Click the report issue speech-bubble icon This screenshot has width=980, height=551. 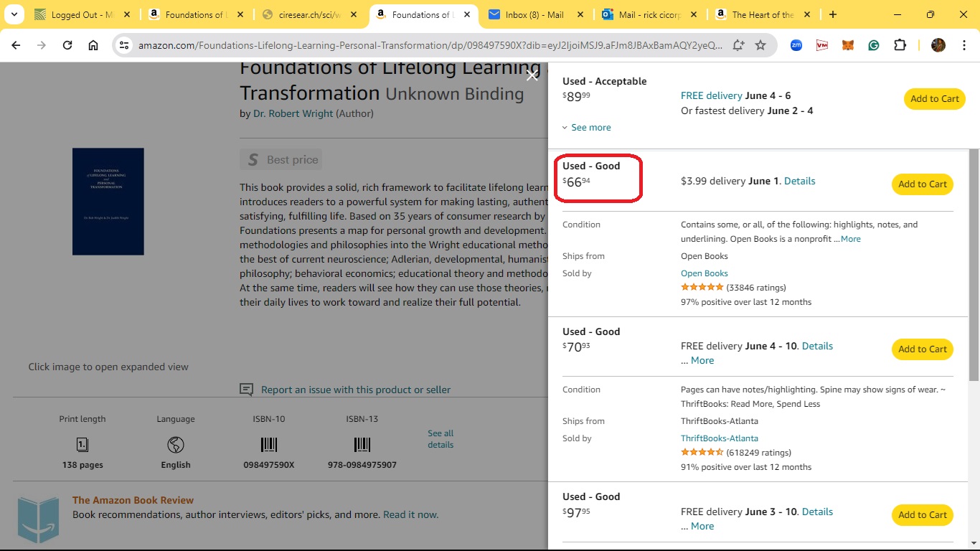click(246, 390)
